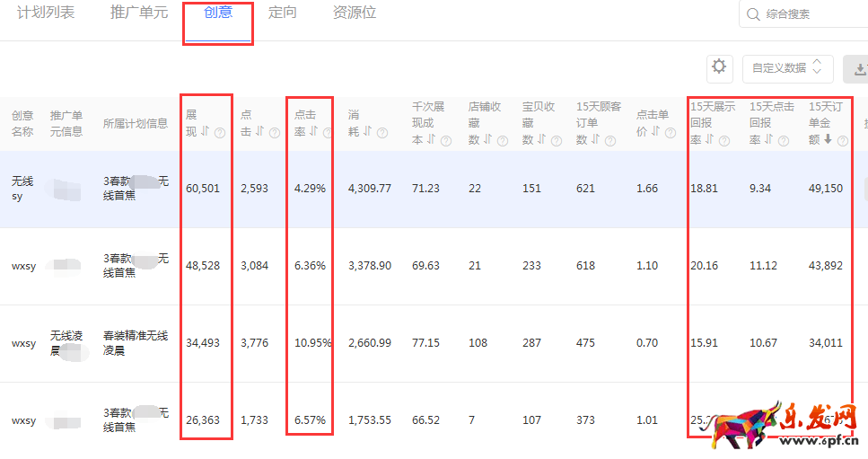Viewport: 868px width, 459px height.
Task: Click help icon beside 店铺收藏数 column
Action: click(x=502, y=140)
